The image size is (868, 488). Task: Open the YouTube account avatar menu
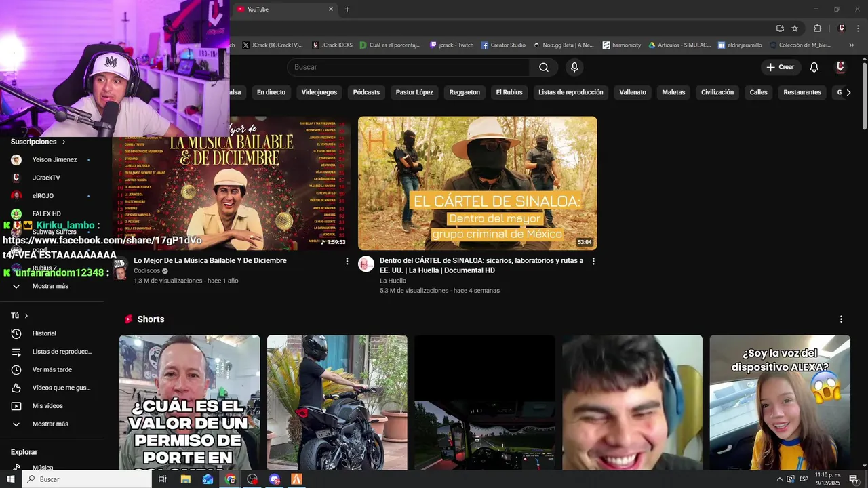840,67
